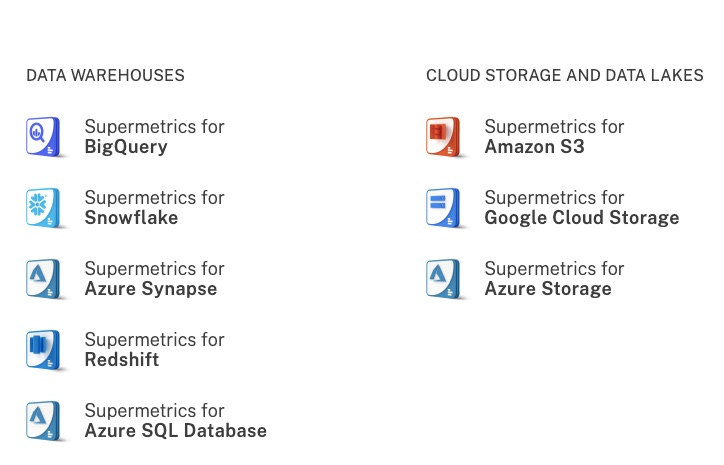Screen dimensions: 724x465
Task: Click the Azure Synapse icon
Action: [x=43, y=279]
